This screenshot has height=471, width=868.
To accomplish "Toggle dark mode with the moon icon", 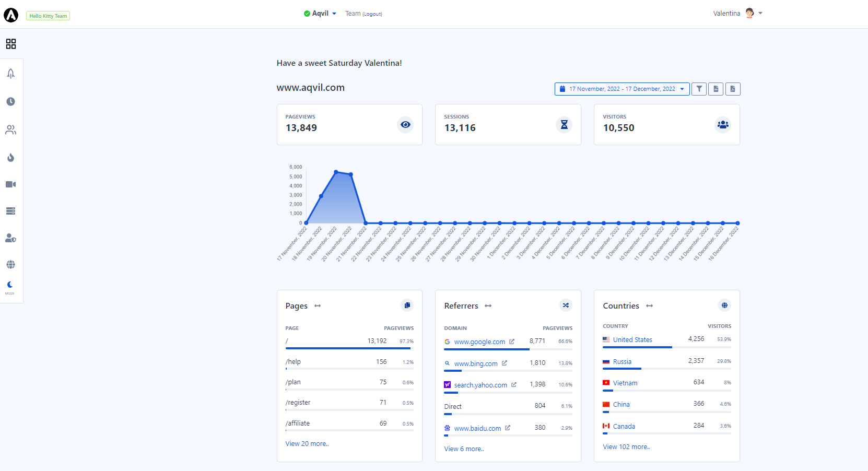I will click(10, 285).
